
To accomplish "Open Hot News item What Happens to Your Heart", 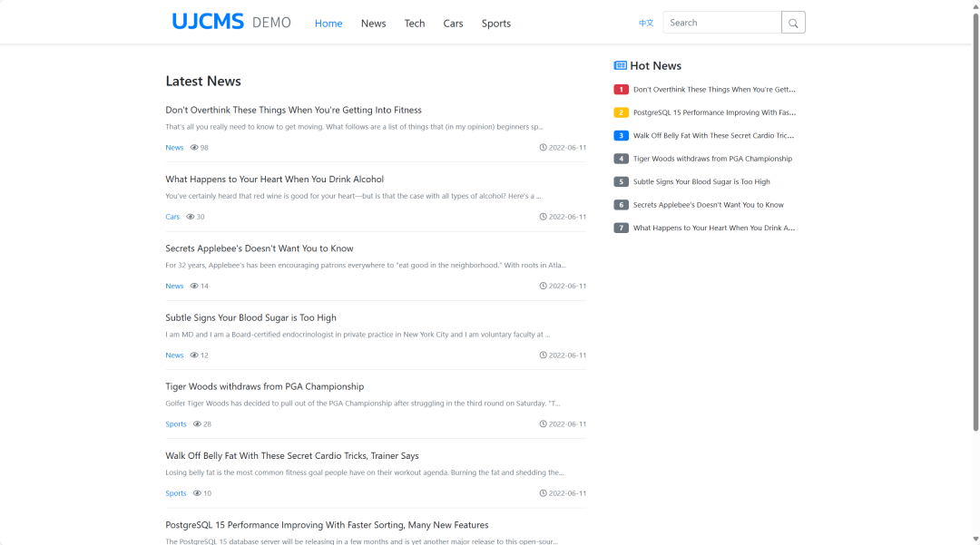I will pyautogui.click(x=714, y=228).
